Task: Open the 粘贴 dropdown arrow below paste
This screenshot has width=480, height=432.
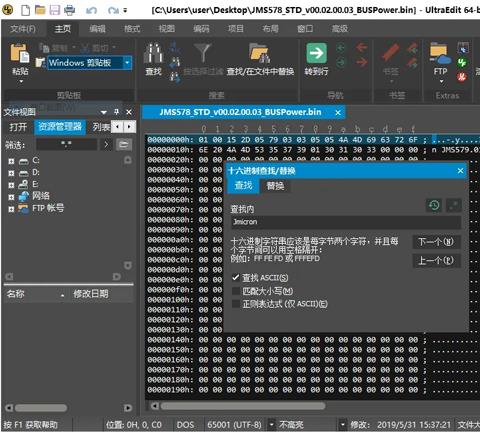Action: click(x=21, y=81)
